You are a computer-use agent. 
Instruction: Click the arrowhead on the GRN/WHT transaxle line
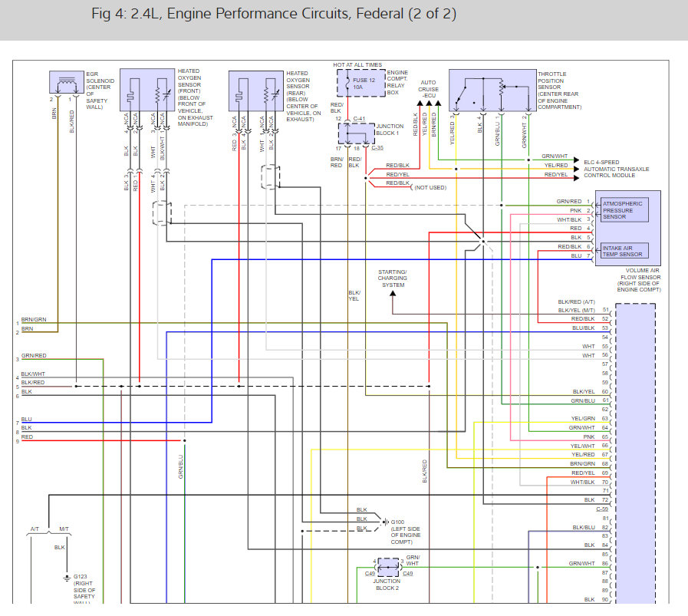pyautogui.click(x=577, y=160)
